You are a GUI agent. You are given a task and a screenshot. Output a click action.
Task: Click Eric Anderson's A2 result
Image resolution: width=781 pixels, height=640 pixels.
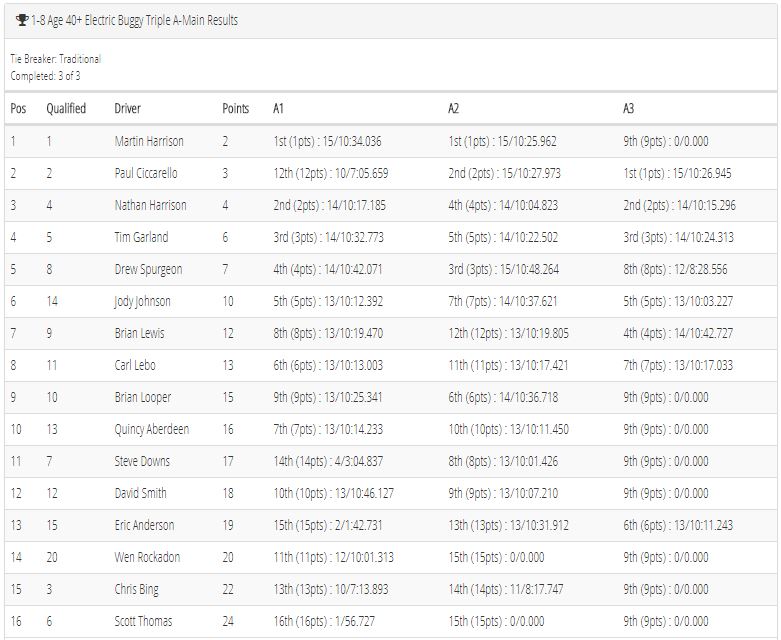pos(508,525)
